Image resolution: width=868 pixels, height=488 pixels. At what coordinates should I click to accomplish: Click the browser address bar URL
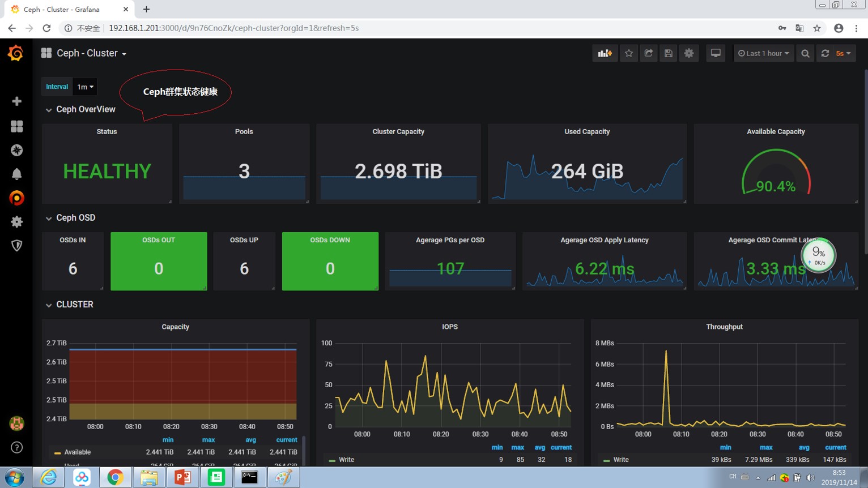[233, 28]
